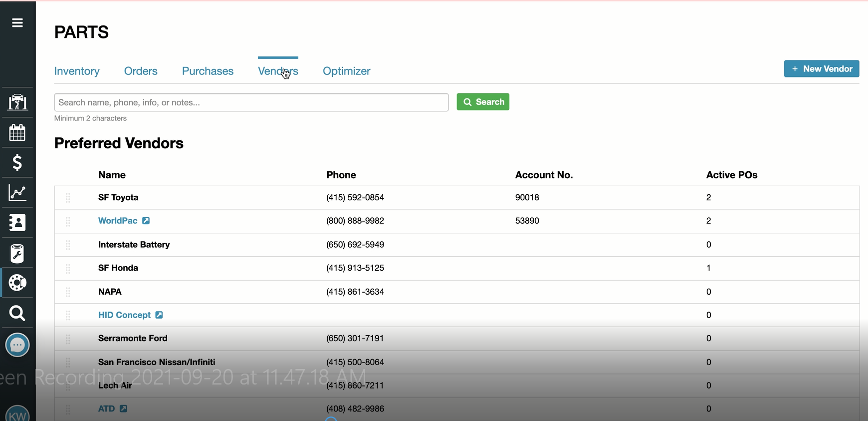
Task: Click the oil filter wrench icon
Action: point(17,253)
